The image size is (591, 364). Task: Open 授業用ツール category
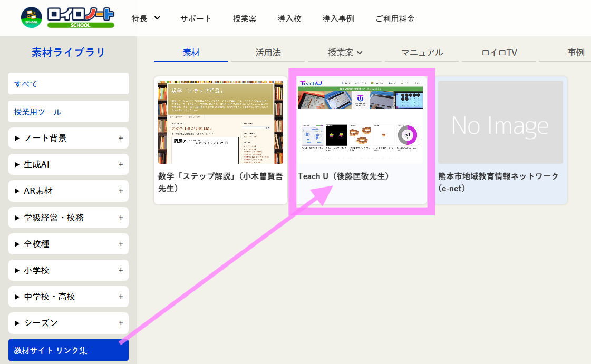point(69,112)
